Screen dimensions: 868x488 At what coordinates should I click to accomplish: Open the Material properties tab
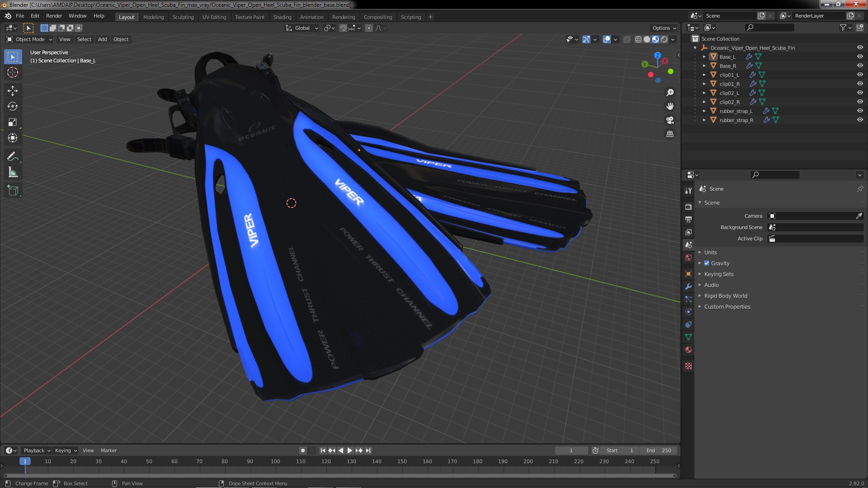pos(689,350)
